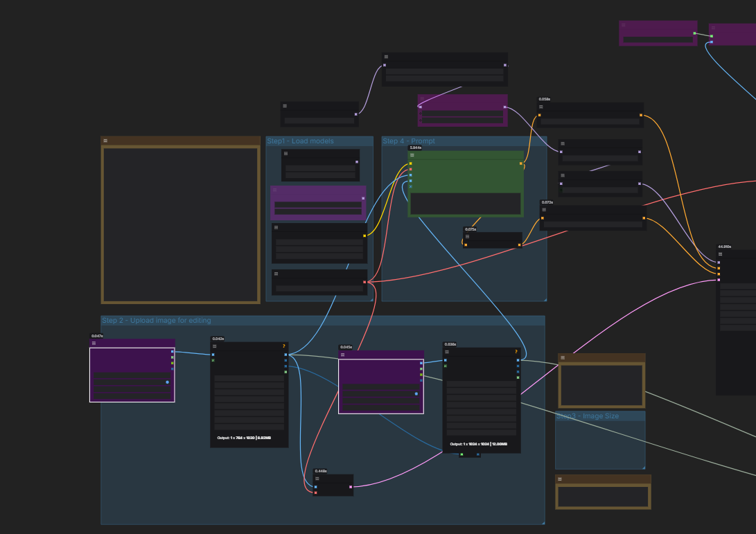Click the help question mark on 0.042s node
756x534 pixels.
pos(283,346)
